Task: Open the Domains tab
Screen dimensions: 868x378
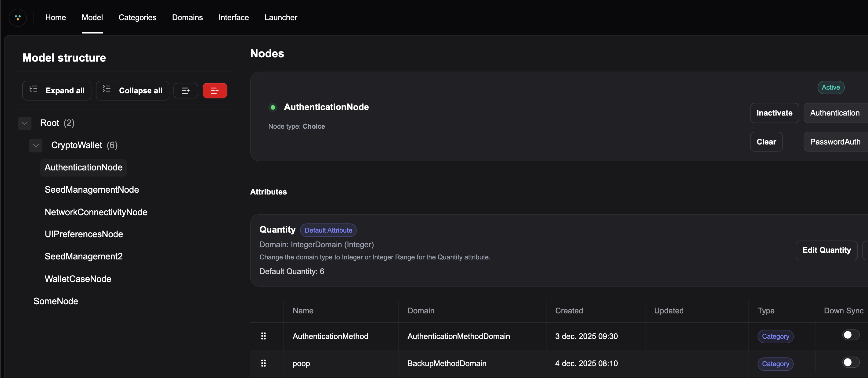Action: [187, 17]
